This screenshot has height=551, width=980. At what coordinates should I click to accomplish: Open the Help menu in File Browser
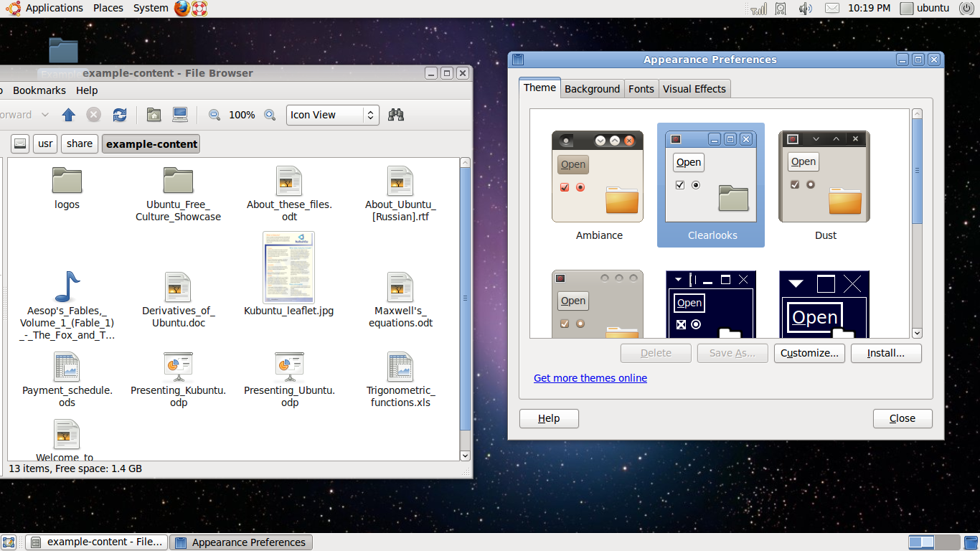(87, 90)
